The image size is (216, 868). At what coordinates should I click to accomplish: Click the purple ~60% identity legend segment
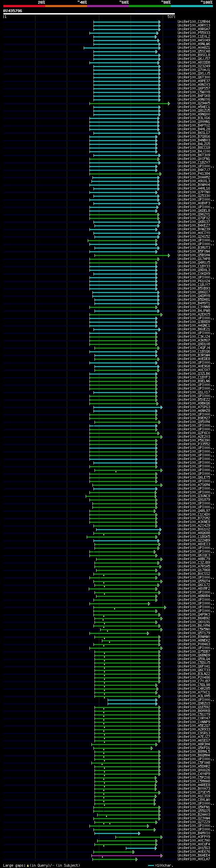[108, 6]
